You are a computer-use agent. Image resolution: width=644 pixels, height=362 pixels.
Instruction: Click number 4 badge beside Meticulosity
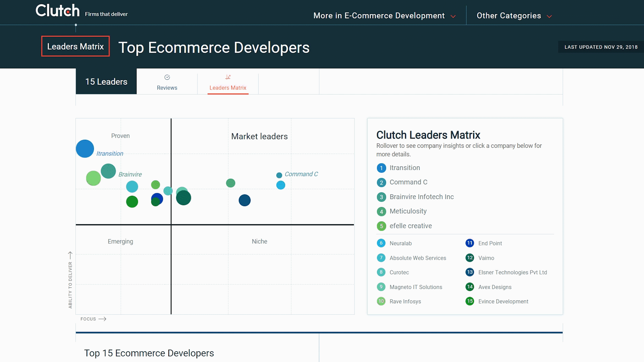pos(381,212)
